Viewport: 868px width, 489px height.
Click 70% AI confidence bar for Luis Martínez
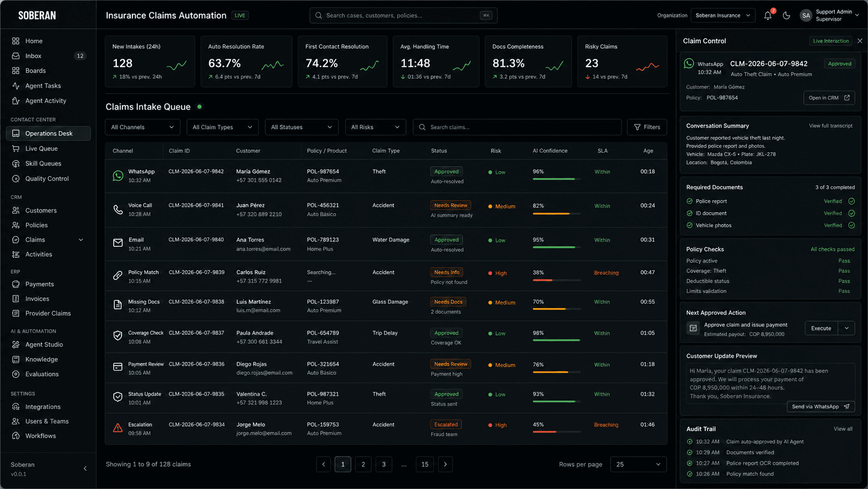pyautogui.click(x=556, y=309)
